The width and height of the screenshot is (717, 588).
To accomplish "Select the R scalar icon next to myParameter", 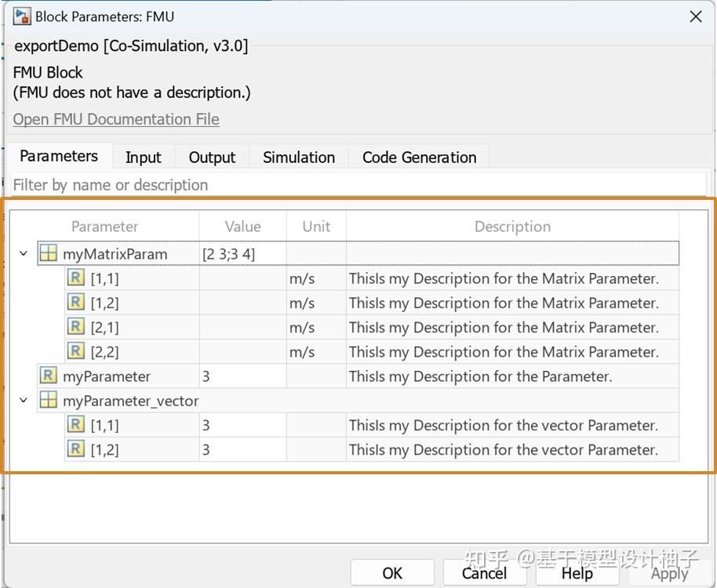I will coord(47,376).
